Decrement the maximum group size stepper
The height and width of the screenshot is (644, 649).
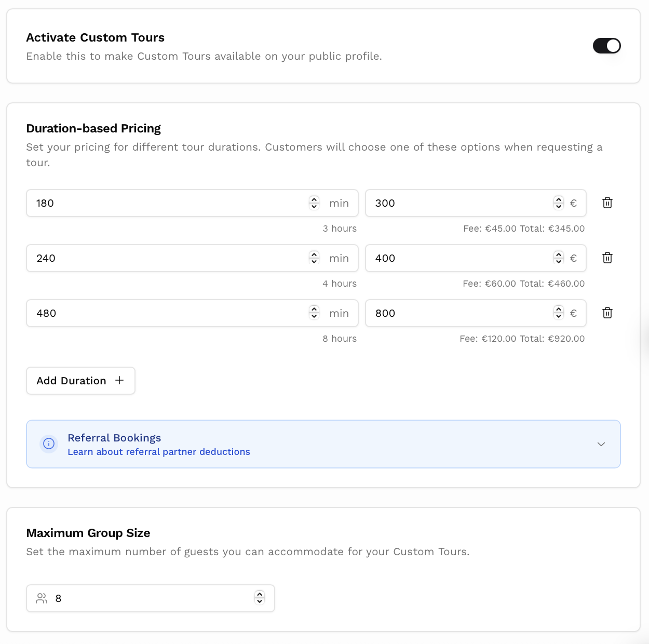pyautogui.click(x=259, y=601)
